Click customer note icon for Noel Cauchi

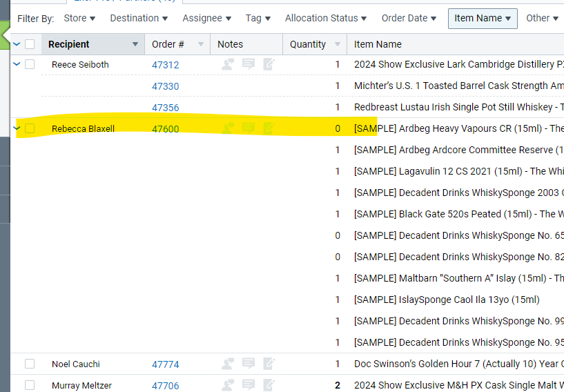228,364
